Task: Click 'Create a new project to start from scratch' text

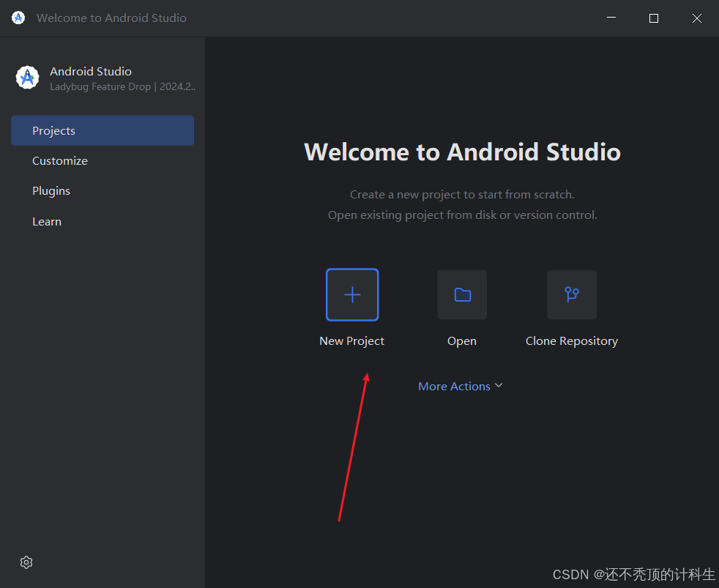Action: coord(462,195)
